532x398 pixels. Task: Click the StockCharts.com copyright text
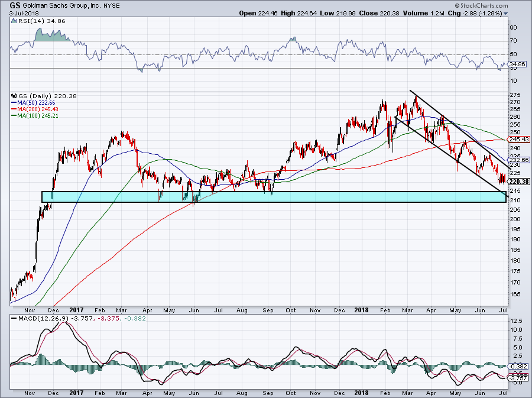tap(481, 5)
